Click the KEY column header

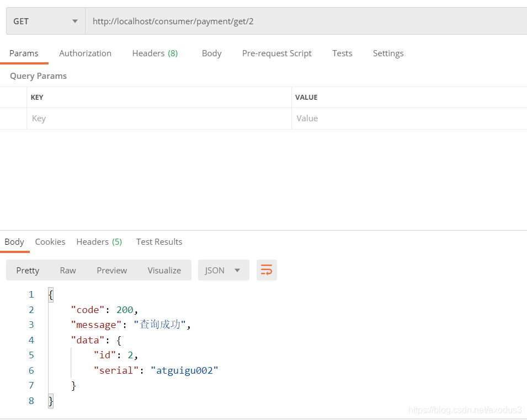37,98
